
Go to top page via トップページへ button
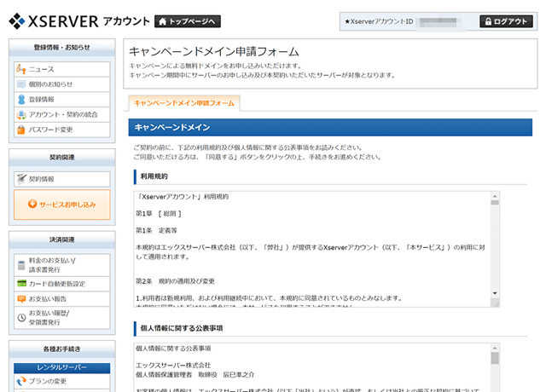point(188,21)
